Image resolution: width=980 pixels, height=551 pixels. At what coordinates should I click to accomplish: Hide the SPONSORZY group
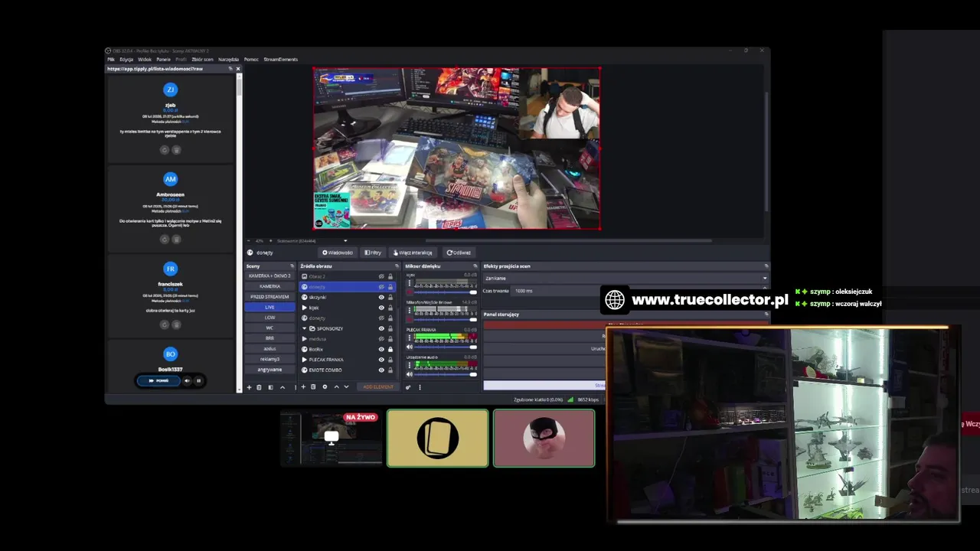point(381,328)
